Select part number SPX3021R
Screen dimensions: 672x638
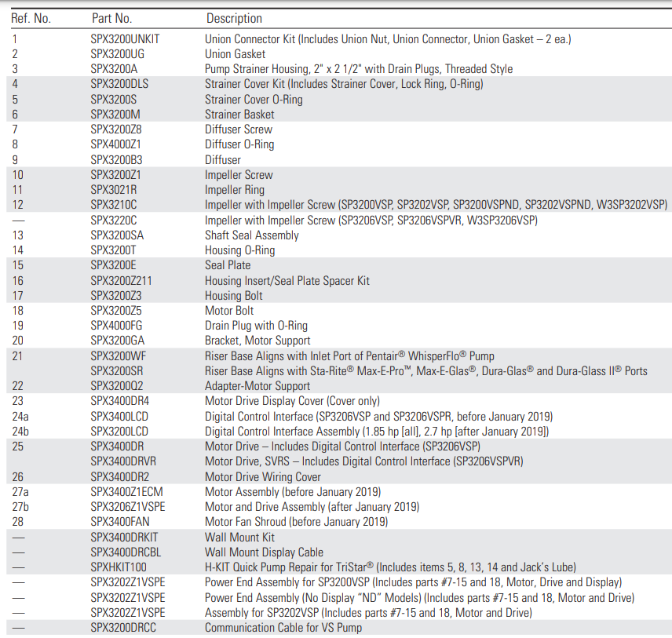114,190
